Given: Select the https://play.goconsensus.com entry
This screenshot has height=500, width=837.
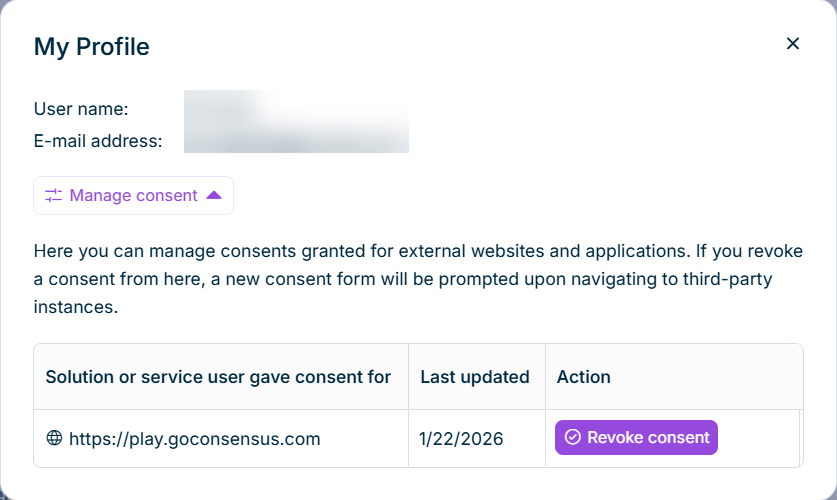Looking at the screenshot, I should click(x=194, y=438).
